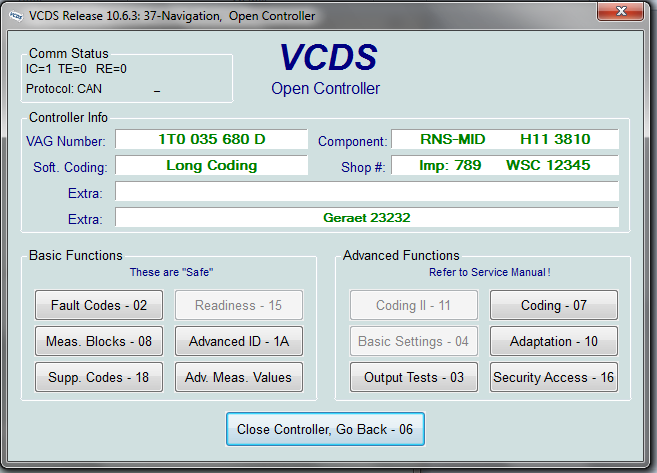Screen dimensions: 657x473
Task: Click the 'Open Controller' subtitle
Action: click(326, 89)
